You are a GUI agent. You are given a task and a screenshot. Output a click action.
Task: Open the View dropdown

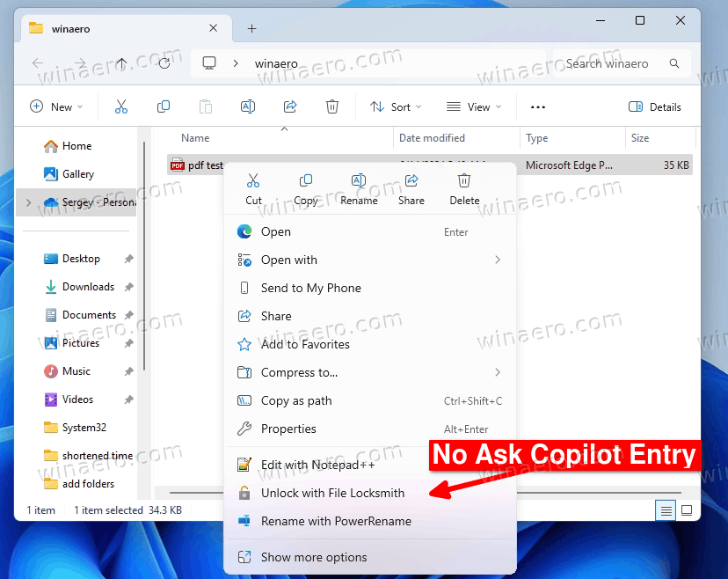click(474, 106)
